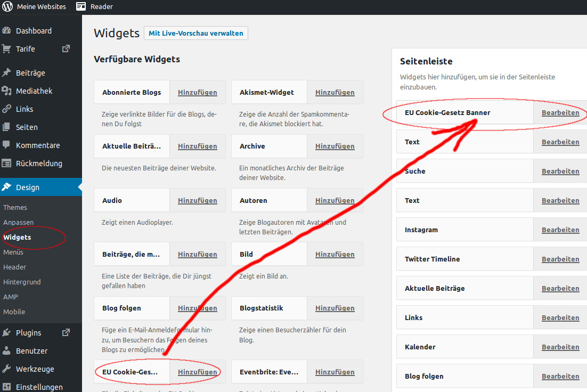Click the Links chain icon

[6, 109]
